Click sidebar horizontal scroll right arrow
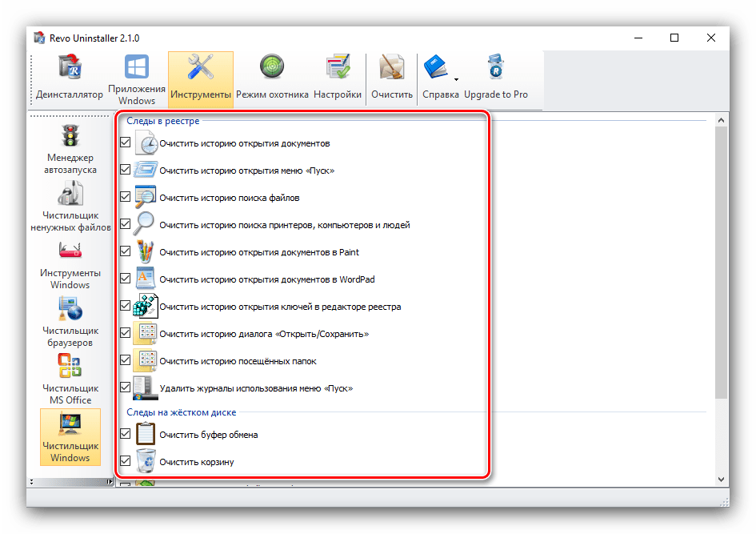The height and width of the screenshot is (534, 756). 110,482
